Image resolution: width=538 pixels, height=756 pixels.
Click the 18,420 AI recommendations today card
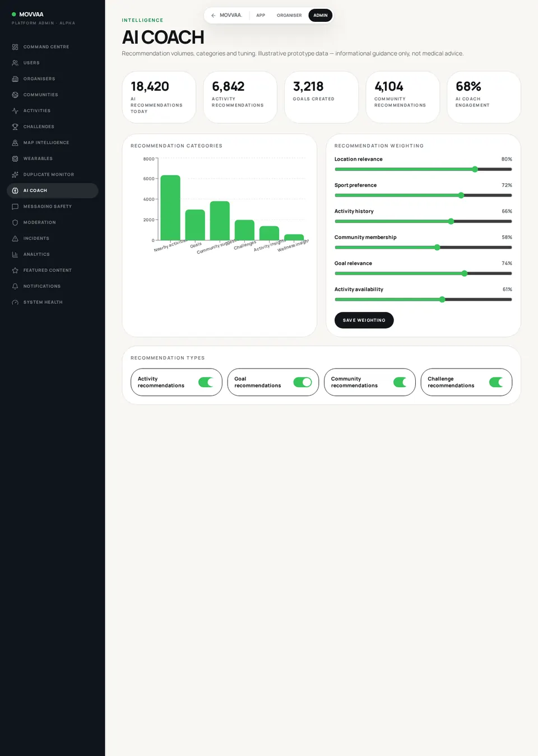pos(159,97)
